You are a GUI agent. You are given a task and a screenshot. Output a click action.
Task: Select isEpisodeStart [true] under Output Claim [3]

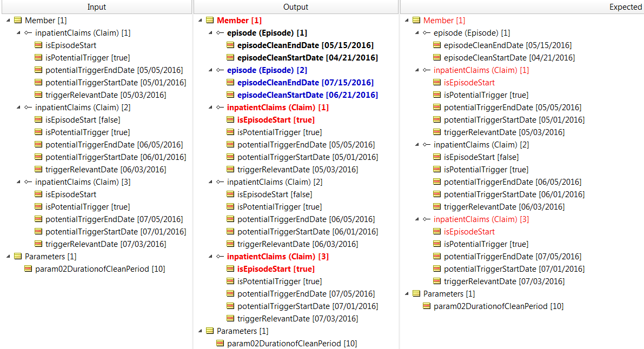click(276, 269)
